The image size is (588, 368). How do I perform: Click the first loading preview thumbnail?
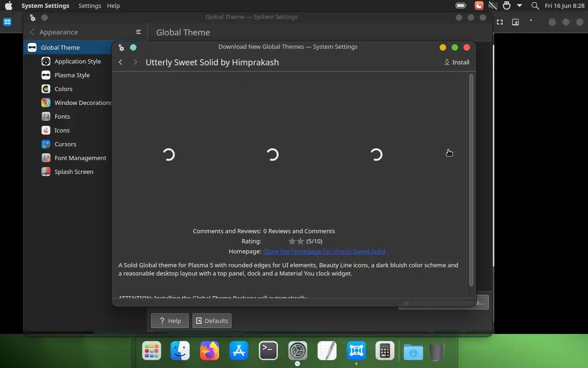[x=169, y=155]
